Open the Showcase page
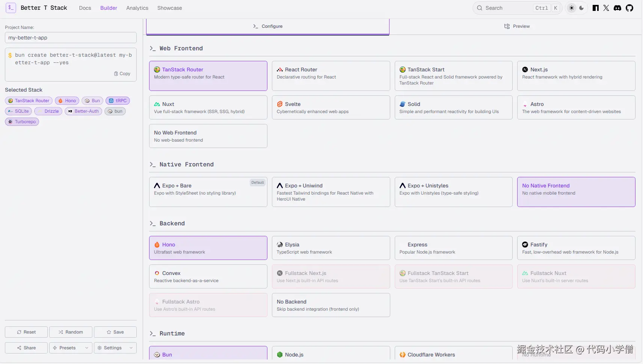643x364 pixels. tap(169, 8)
